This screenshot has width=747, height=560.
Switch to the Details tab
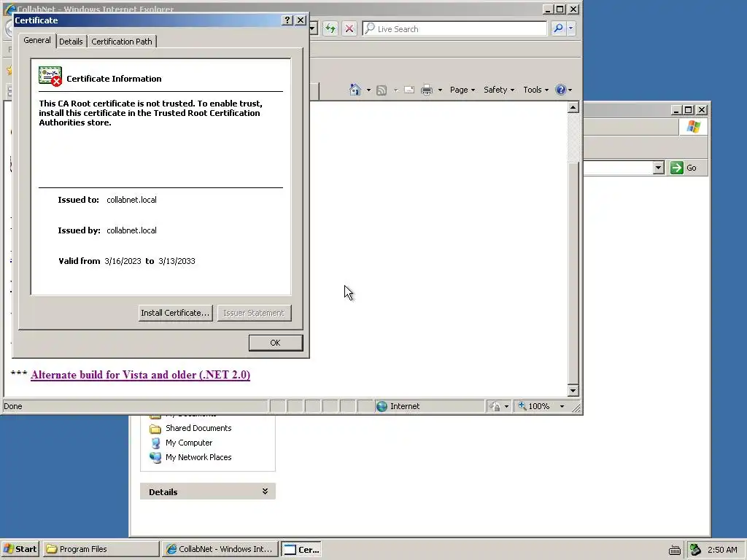(x=71, y=42)
